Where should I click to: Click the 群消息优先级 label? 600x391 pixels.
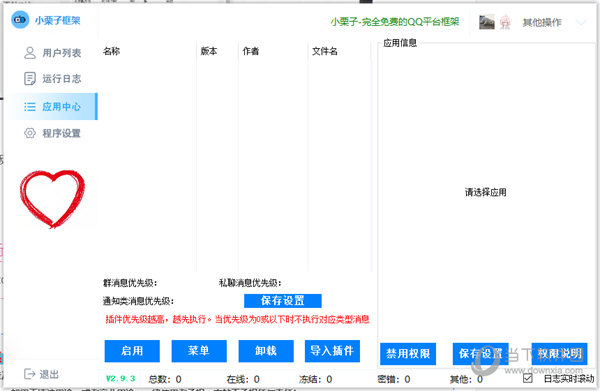tap(130, 283)
